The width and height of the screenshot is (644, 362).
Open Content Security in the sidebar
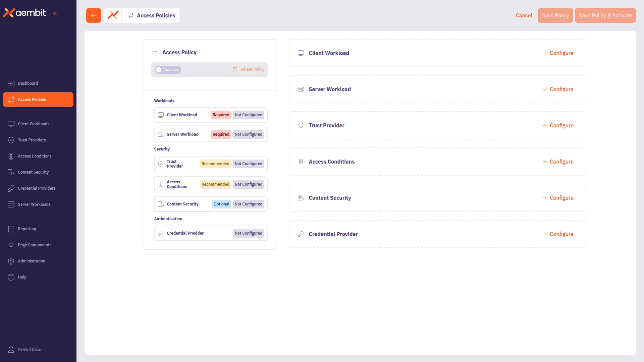(x=38, y=172)
